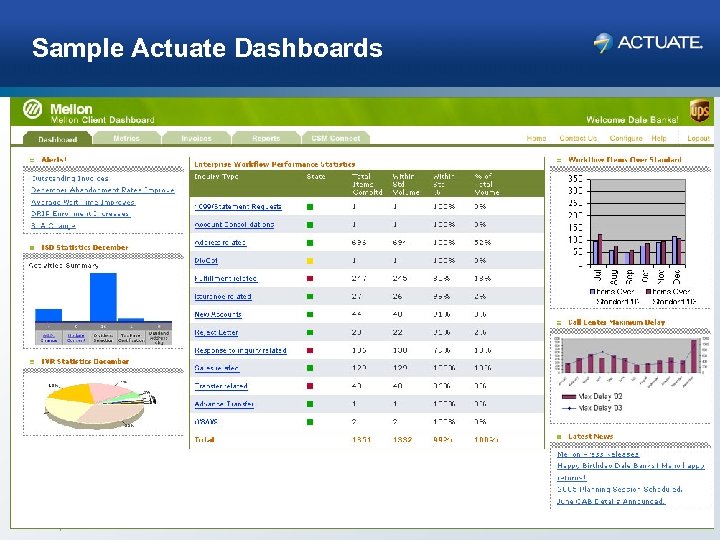
Task: Click the Help link
Action: [x=658, y=138]
